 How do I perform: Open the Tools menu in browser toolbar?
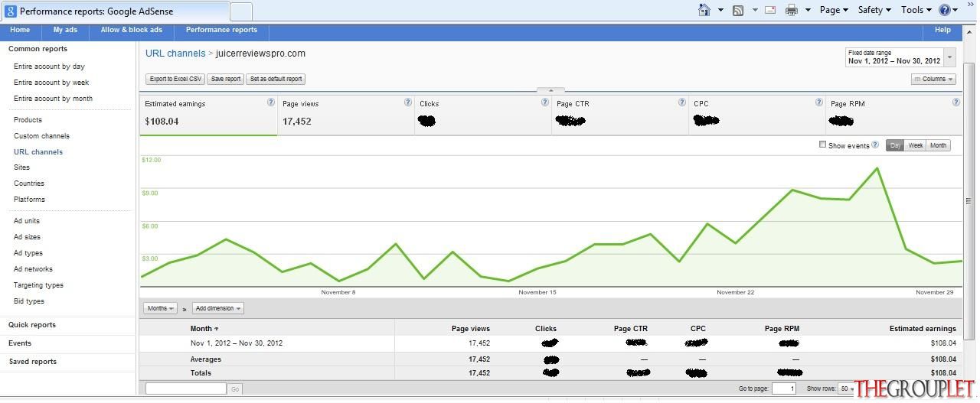coord(916,10)
